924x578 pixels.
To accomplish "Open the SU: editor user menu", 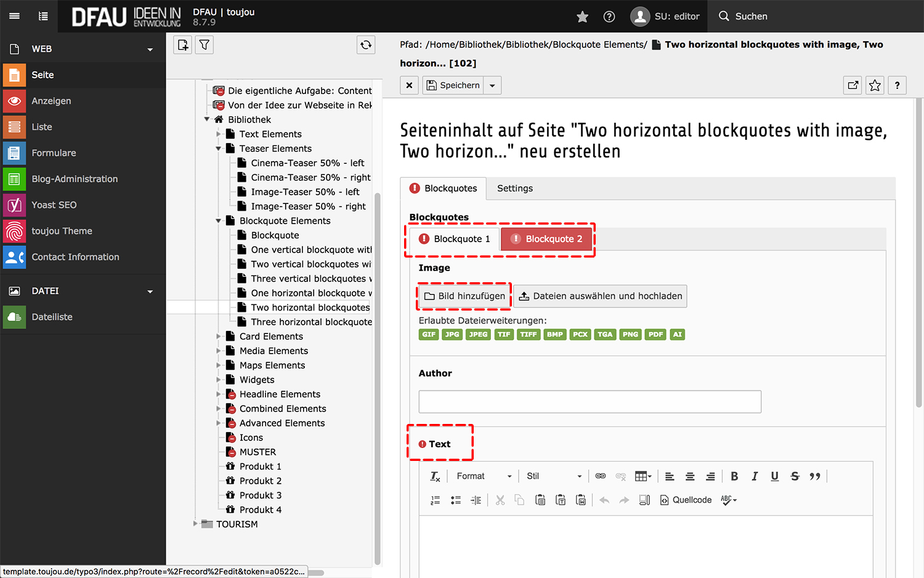I will click(x=665, y=17).
